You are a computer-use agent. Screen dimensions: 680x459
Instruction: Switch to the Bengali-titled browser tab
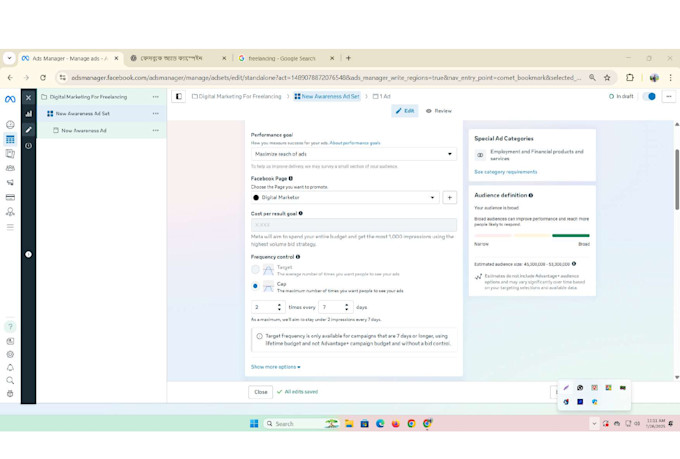point(179,58)
